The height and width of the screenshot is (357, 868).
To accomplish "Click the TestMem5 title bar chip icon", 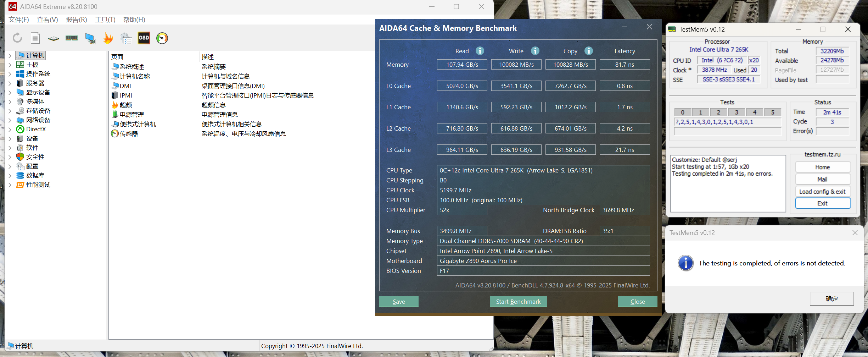I will [672, 29].
